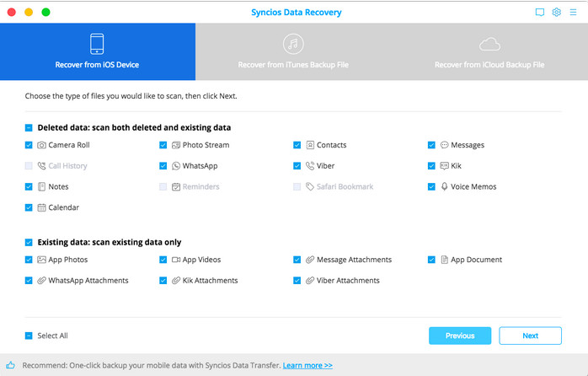Screen dimensions: 588x376
Task: Open the Learn more link
Action: (x=307, y=366)
